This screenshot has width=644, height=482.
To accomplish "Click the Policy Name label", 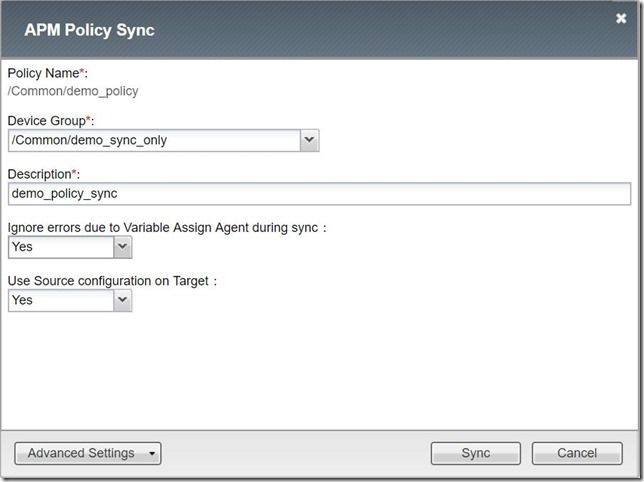I will (x=48, y=73).
